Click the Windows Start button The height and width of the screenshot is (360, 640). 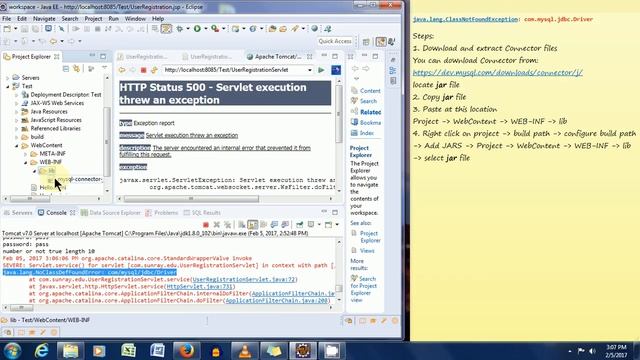point(13,351)
